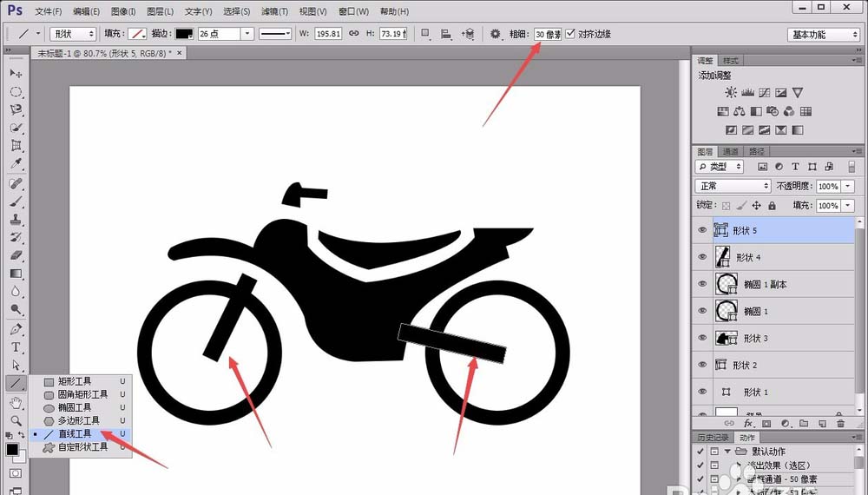The width and height of the screenshot is (868, 495).
Task: Delete layer with trash icon
Action: coord(840,424)
